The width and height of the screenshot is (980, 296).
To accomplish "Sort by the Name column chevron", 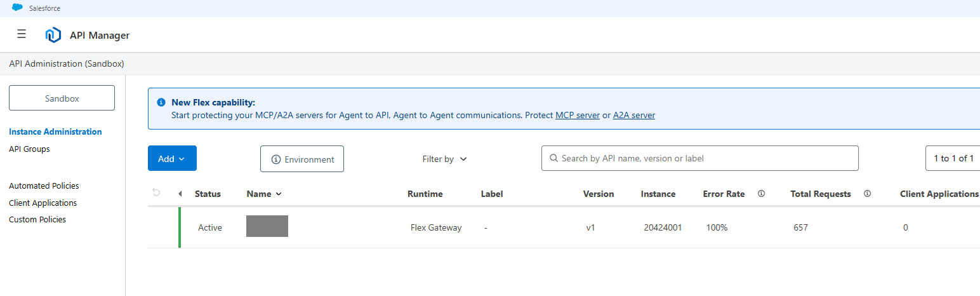I will click(x=279, y=194).
